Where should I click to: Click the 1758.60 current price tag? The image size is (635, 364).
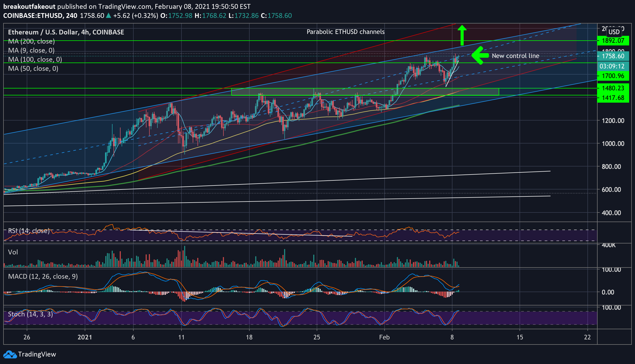point(613,56)
